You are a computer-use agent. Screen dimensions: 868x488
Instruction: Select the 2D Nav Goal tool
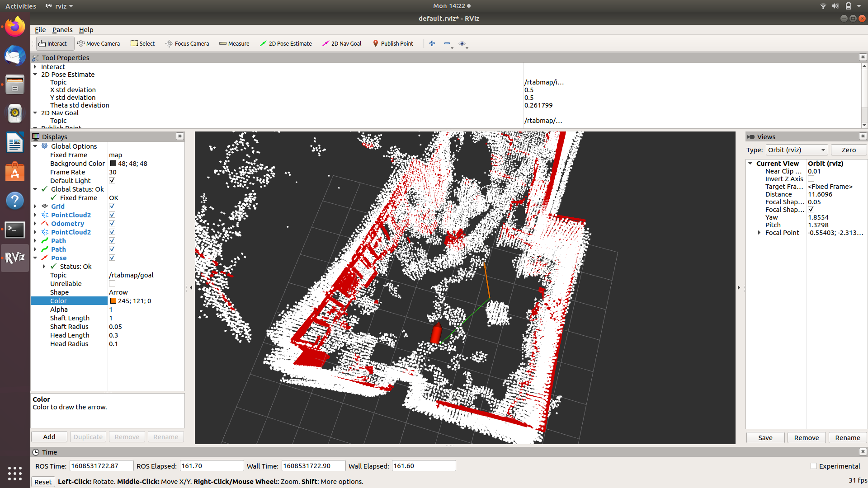point(342,43)
